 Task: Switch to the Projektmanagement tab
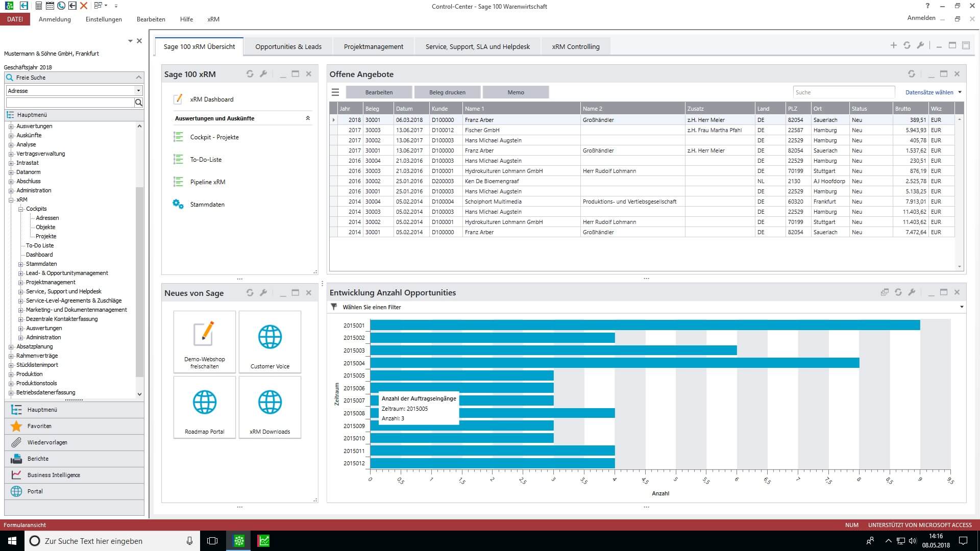point(374,46)
